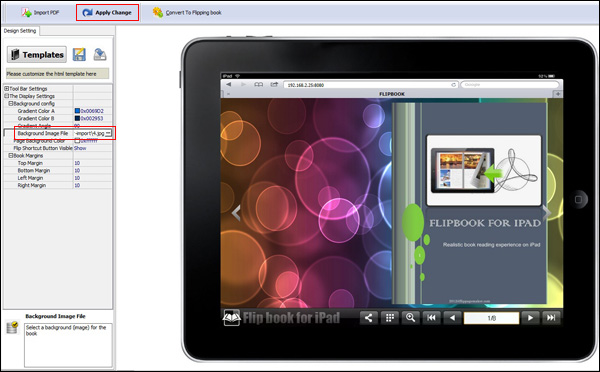The width and height of the screenshot is (600, 372).
Task: Click the Safari tab close x
Action: (228, 94)
